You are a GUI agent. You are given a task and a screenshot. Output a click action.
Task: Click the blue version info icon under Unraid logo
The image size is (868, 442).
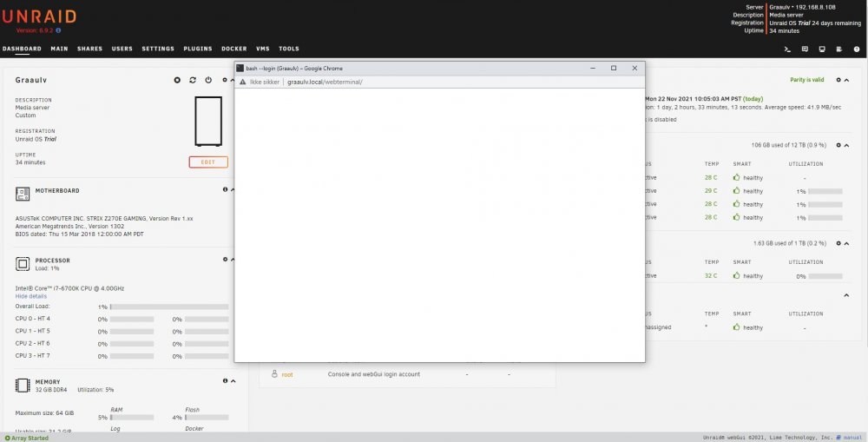(x=58, y=30)
